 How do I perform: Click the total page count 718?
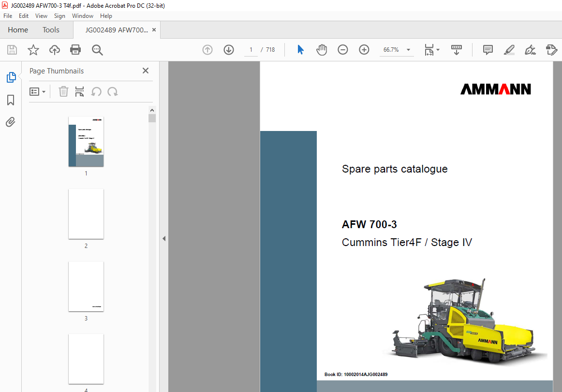point(270,50)
